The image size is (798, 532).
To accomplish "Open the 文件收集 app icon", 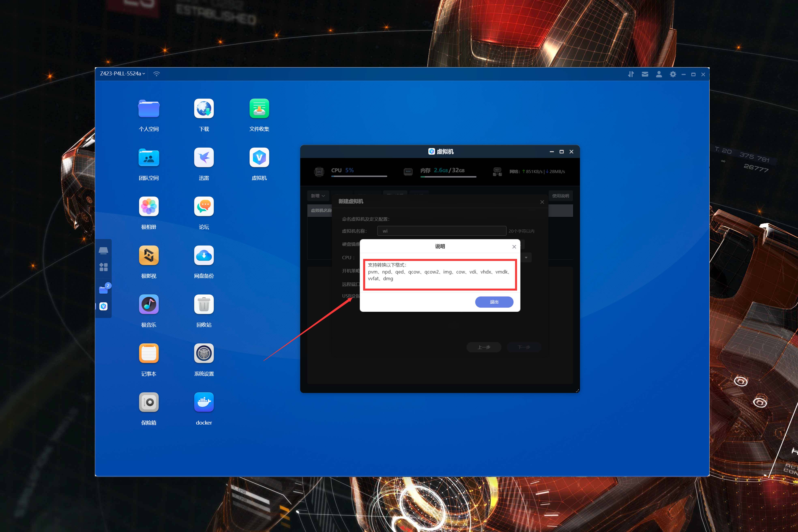I will click(259, 109).
